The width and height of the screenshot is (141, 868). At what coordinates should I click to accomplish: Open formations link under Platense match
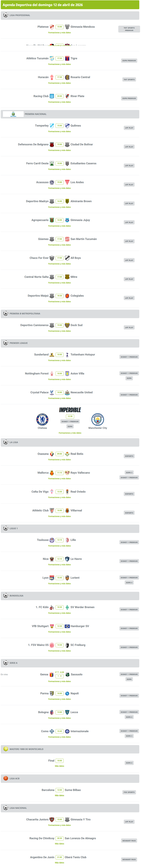point(59,33)
